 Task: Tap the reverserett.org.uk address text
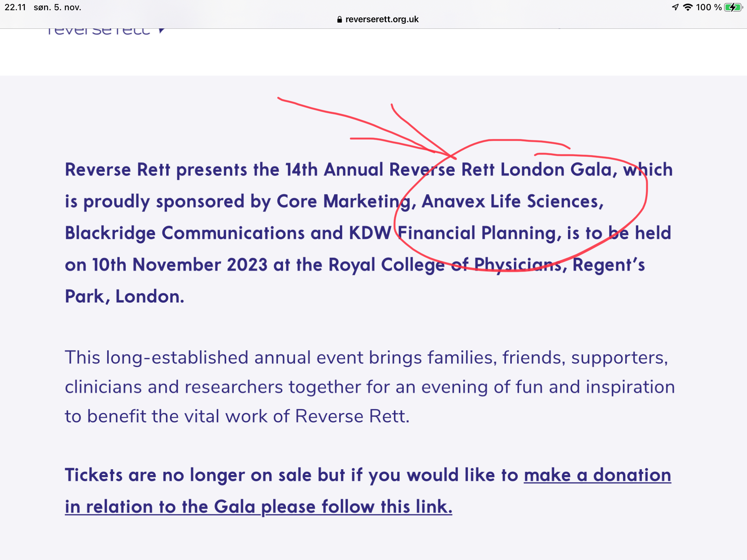click(382, 19)
